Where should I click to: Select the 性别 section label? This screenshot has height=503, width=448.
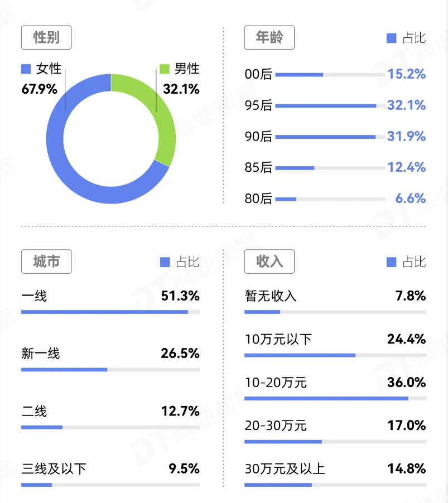[46, 38]
